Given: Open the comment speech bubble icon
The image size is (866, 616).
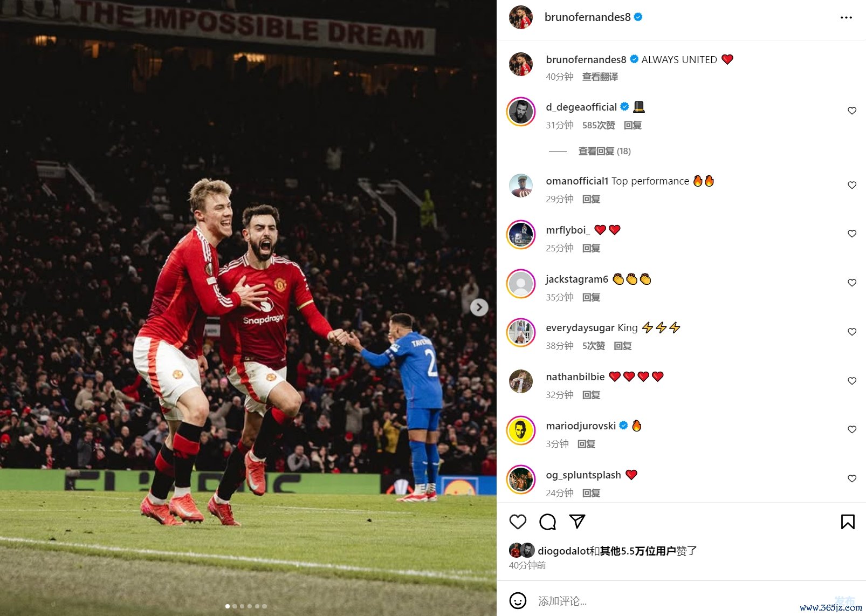Looking at the screenshot, I should point(547,522).
